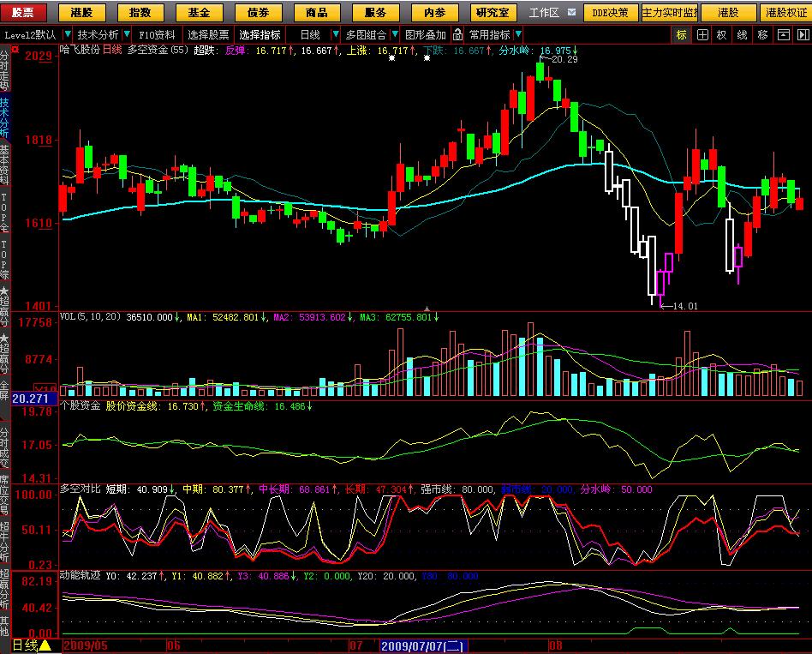Click the skip-forward arrow icon at toolbar end
The image size is (812, 654).
point(803,35)
